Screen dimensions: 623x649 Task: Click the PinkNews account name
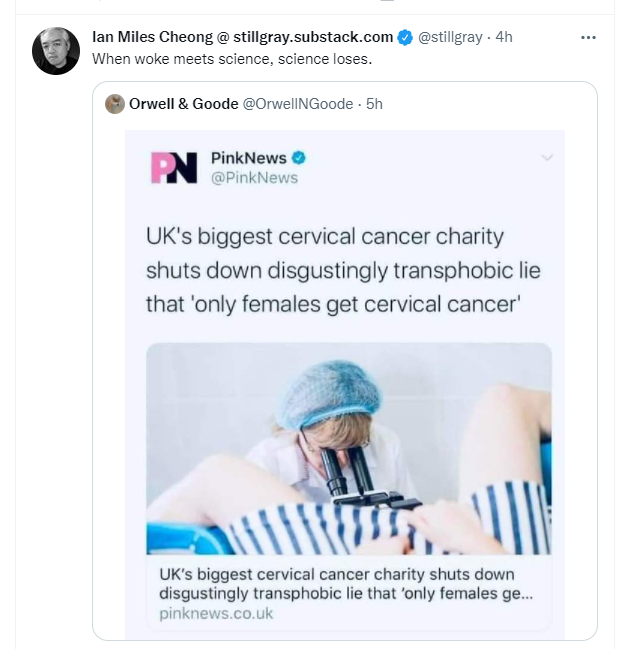pyautogui.click(x=249, y=158)
